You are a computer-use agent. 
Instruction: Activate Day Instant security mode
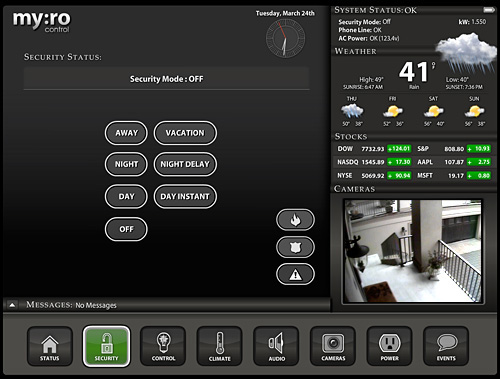coord(185,197)
